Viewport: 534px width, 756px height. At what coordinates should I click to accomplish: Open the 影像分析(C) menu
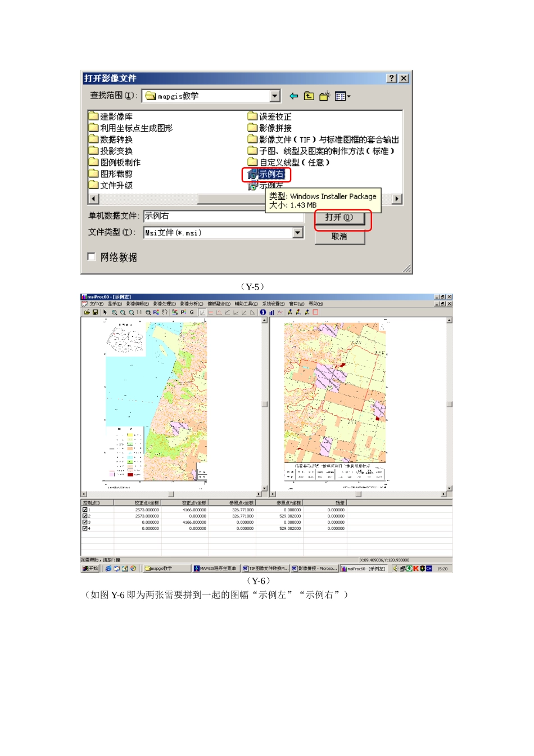point(192,304)
